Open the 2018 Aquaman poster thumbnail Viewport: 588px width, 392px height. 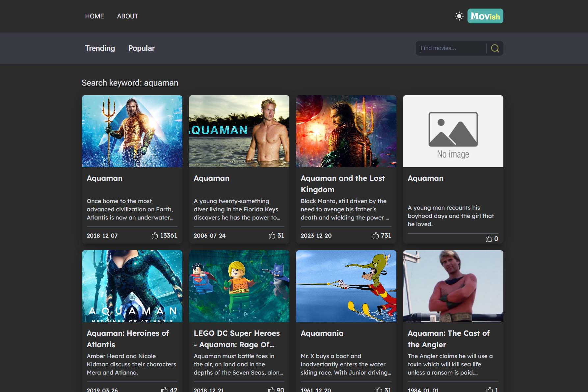pyautogui.click(x=132, y=131)
